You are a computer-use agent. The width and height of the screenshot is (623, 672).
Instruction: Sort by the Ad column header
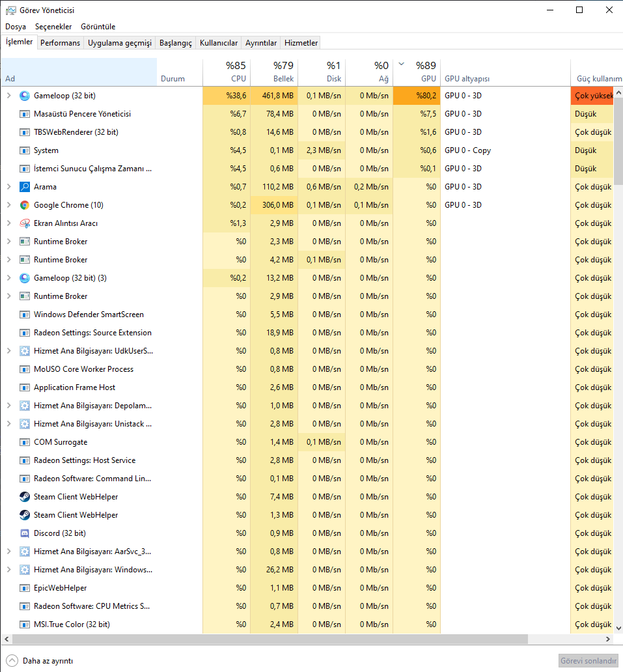(79, 72)
